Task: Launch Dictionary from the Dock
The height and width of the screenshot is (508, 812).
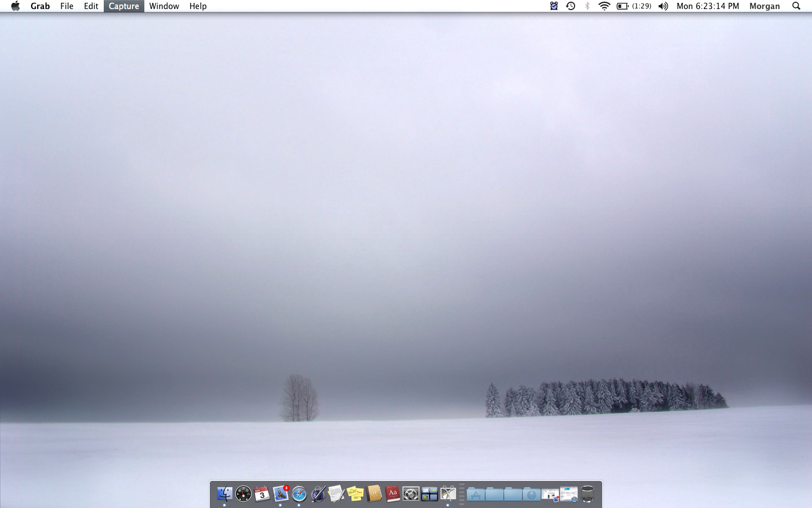Action: coord(392,494)
